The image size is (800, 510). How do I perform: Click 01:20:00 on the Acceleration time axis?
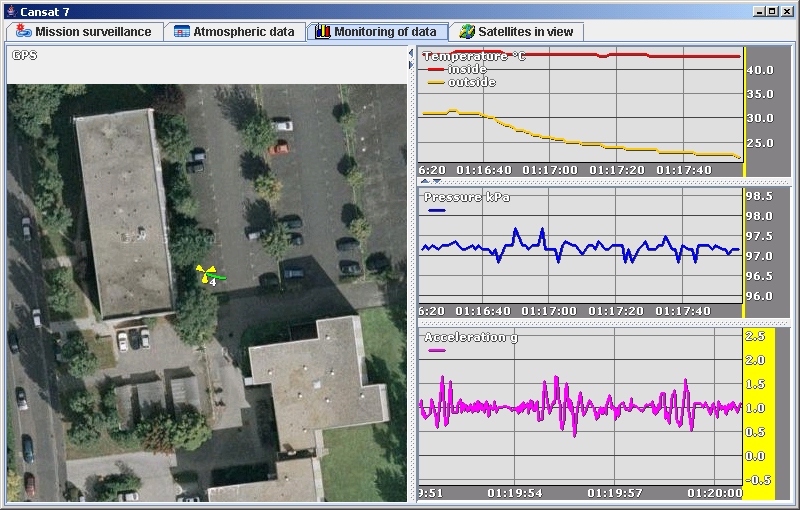714,493
